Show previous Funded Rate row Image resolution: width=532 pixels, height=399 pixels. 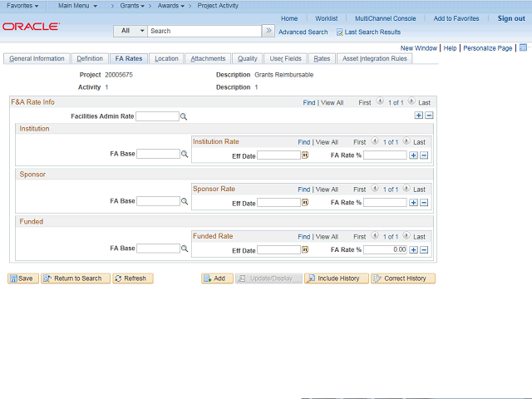[375, 235]
